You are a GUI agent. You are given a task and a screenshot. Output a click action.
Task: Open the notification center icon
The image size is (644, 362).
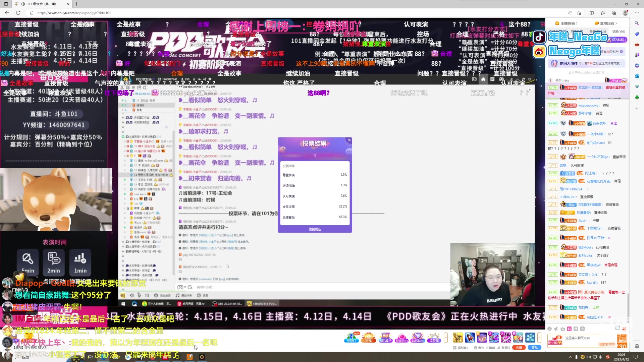pyautogui.click(x=636, y=357)
